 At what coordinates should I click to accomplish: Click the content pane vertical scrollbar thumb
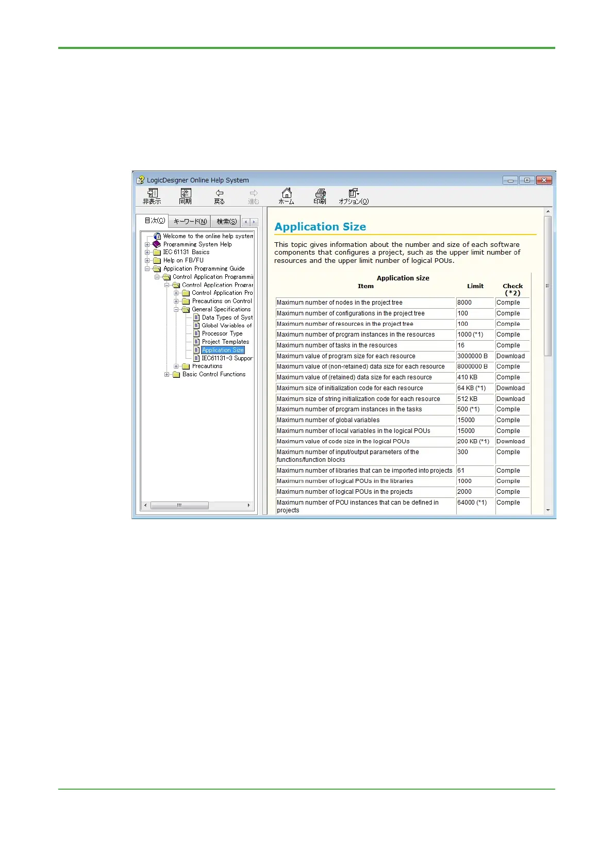pyautogui.click(x=548, y=286)
